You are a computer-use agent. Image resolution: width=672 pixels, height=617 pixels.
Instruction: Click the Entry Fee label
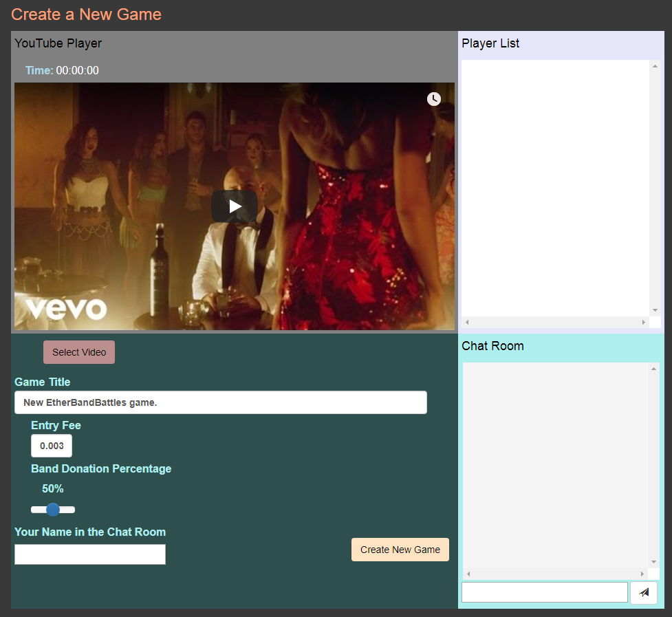point(56,425)
